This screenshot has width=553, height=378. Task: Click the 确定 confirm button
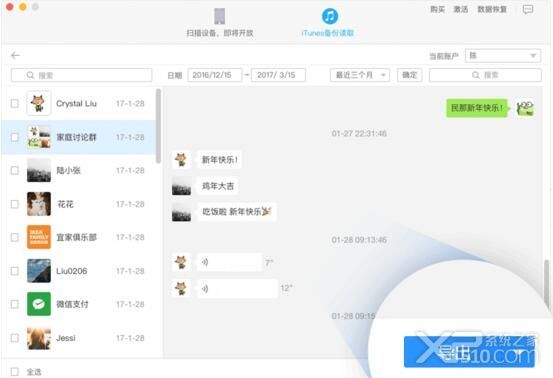pyautogui.click(x=409, y=75)
